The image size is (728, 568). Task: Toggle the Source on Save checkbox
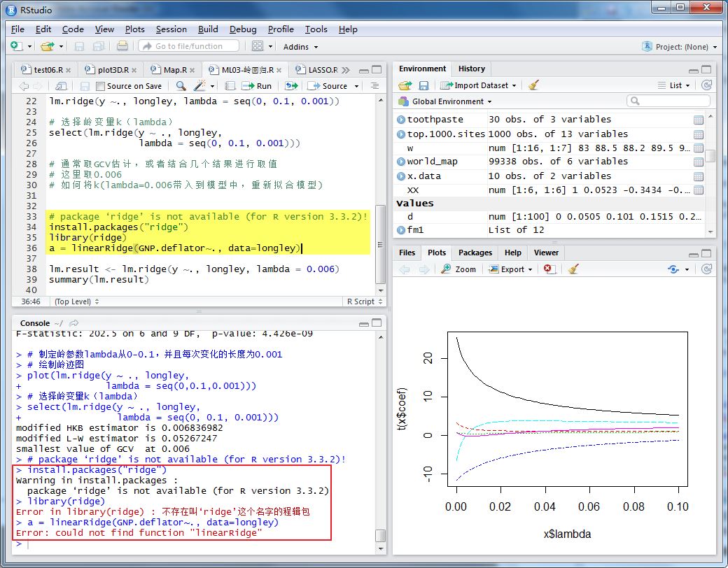101,86
